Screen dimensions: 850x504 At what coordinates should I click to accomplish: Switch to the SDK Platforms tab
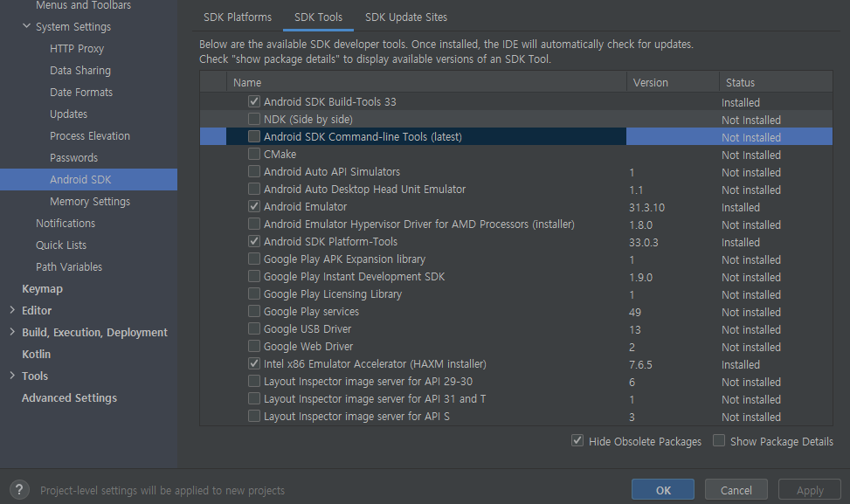pos(238,17)
